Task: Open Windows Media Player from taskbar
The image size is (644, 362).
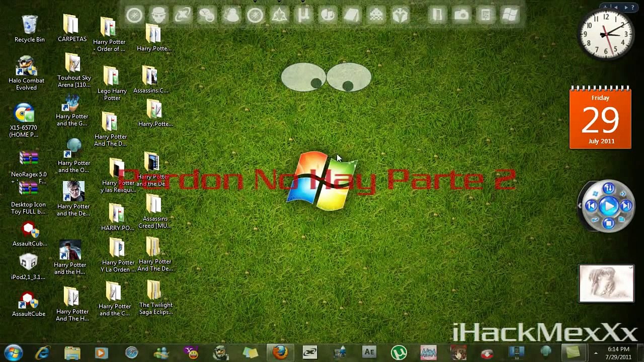Action: click(101, 353)
